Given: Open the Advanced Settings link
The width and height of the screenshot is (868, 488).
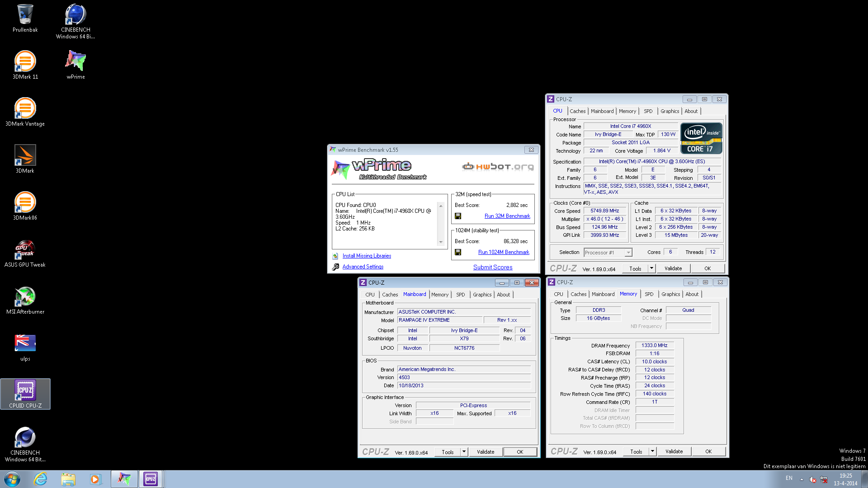Looking at the screenshot, I should point(363,267).
